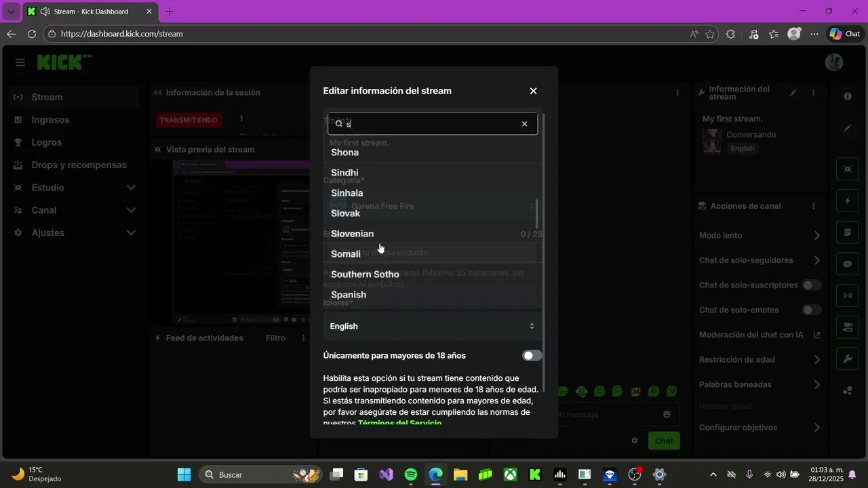Click the three-dots cluster icon in right rail
The height and width of the screenshot is (488, 868).
848,390
